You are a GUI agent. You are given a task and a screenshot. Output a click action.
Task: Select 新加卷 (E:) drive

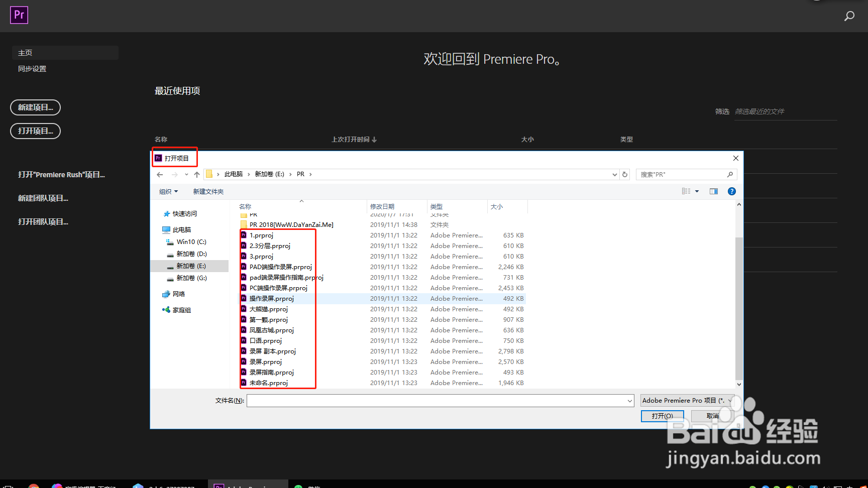tap(191, 266)
